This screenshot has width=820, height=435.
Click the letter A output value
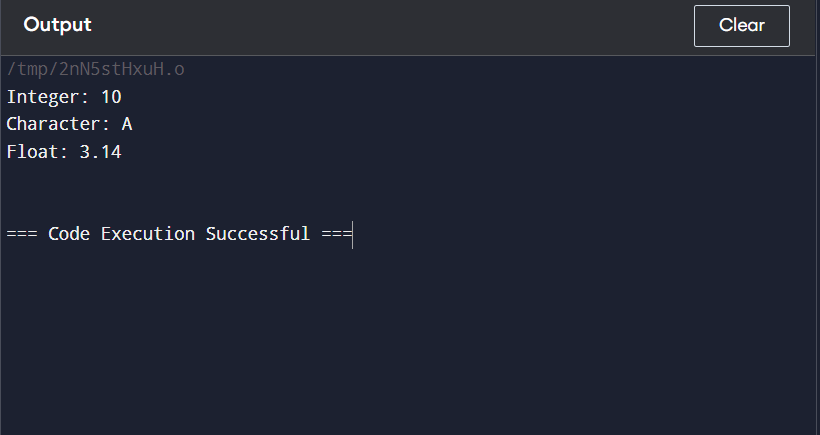point(127,124)
